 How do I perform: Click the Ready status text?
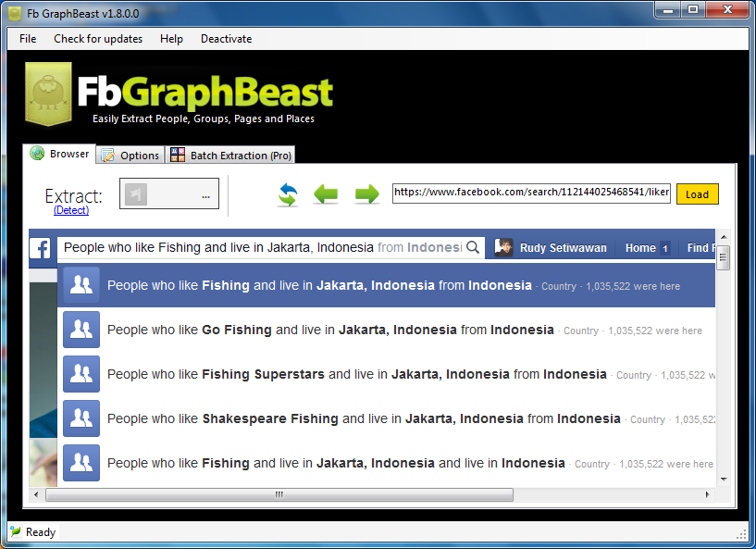pyautogui.click(x=41, y=532)
